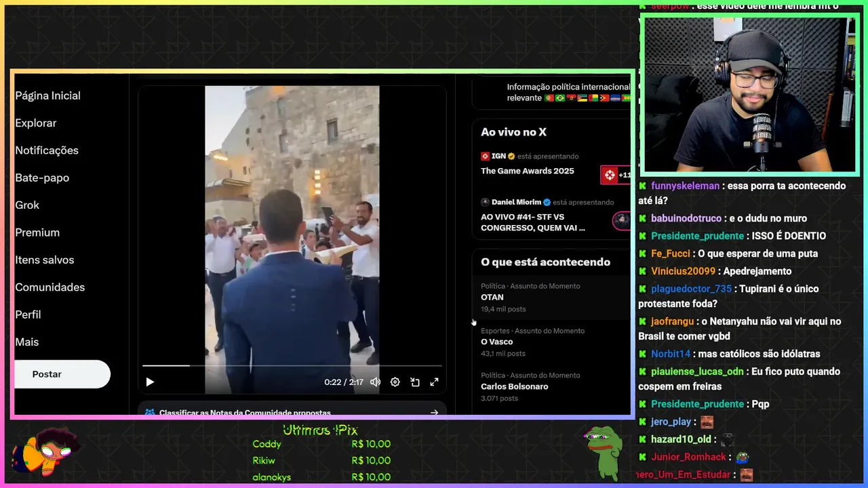Click username piauiense_lucas_odn in chat
The width and height of the screenshot is (868, 488).
pos(697,371)
